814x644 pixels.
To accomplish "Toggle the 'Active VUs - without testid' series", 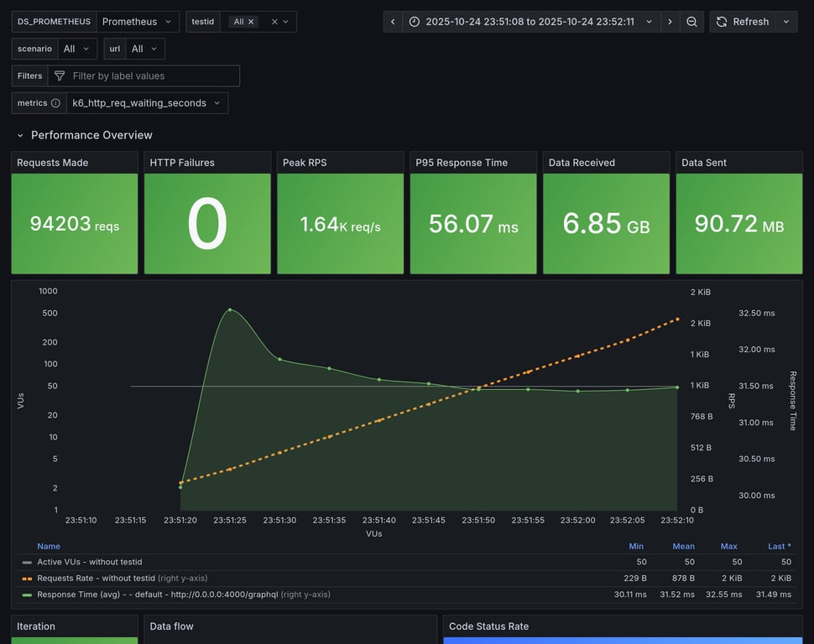I will (89, 562).
